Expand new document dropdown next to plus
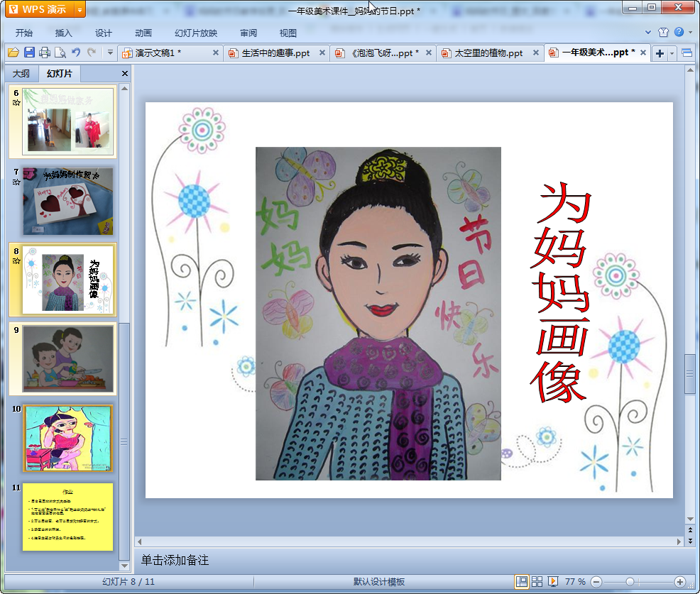 [x=672, y=53]
